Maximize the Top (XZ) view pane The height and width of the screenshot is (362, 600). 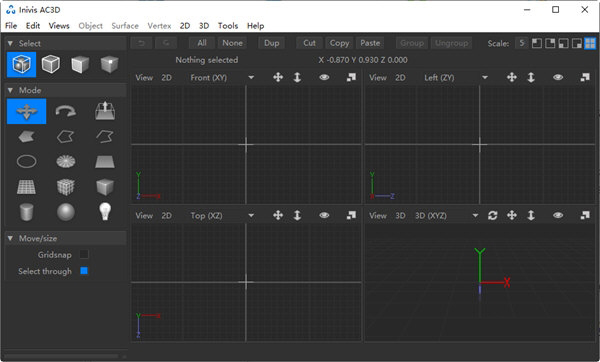pos(351,215)
